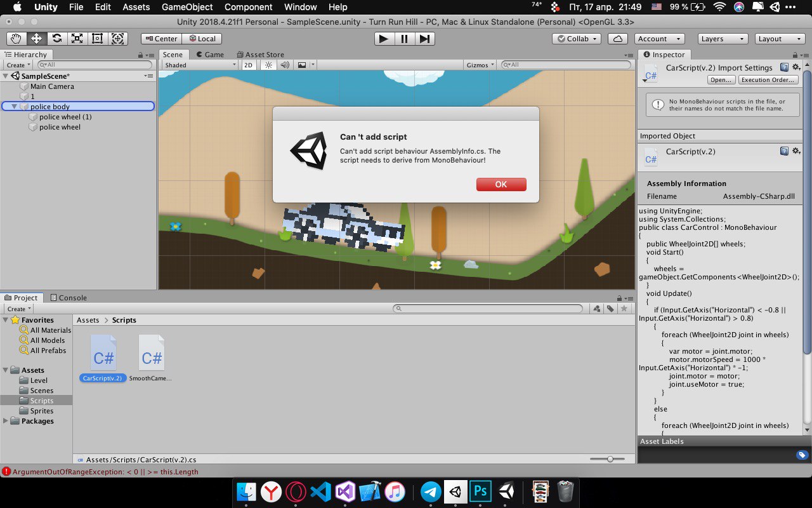Screen dimensions: 812x508
Task: Open Shaded draw mode dropdown
Action: click(x=200, y=65)
